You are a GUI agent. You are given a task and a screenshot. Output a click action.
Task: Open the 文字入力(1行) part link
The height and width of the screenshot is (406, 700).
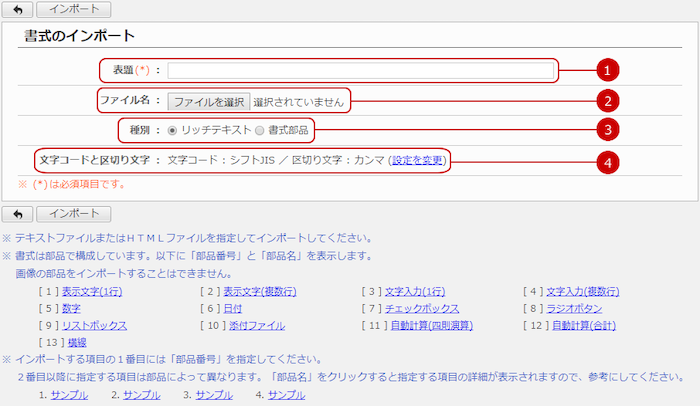click(x=417, y=291)
